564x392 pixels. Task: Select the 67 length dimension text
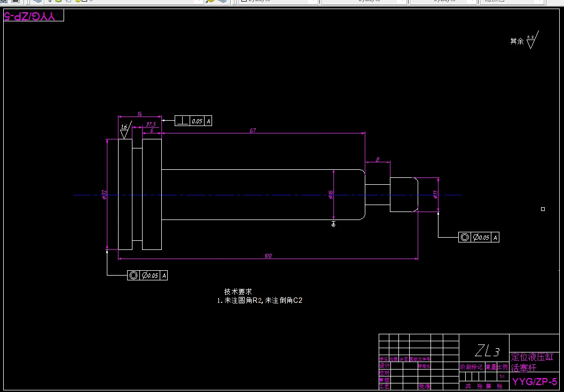point(253,130)
